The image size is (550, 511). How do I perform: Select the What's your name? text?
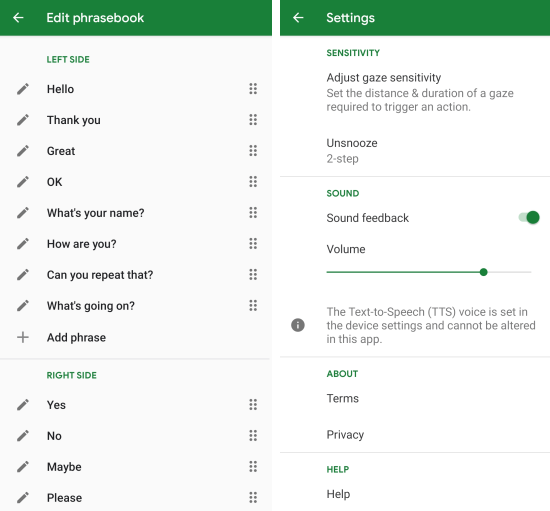pos(96,213)
